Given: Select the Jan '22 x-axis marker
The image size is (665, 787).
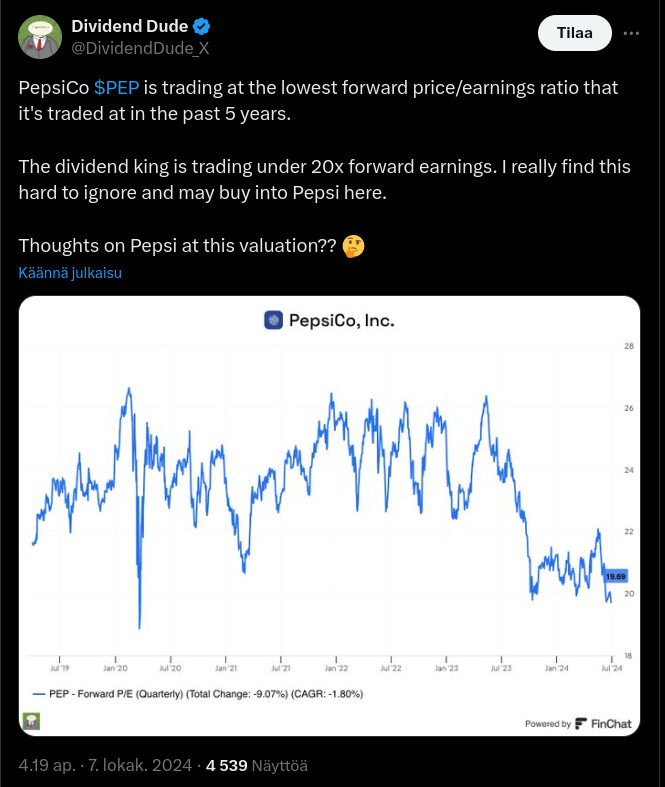Looking at the screenshot, I should pyautogui.click(x=335, y=667).
